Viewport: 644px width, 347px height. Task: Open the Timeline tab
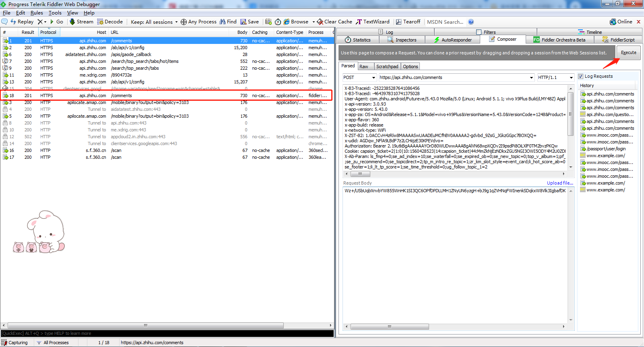click(x=590, y=32)
